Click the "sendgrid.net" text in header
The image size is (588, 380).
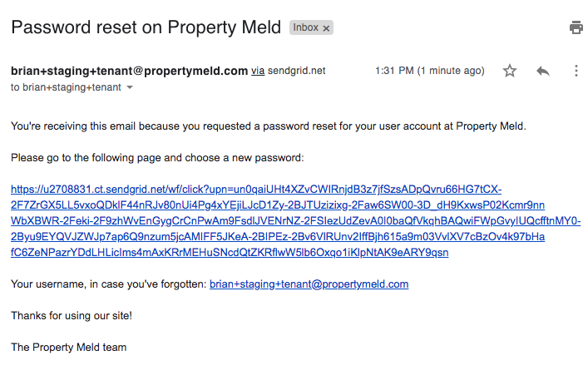(x=297, y=72)
